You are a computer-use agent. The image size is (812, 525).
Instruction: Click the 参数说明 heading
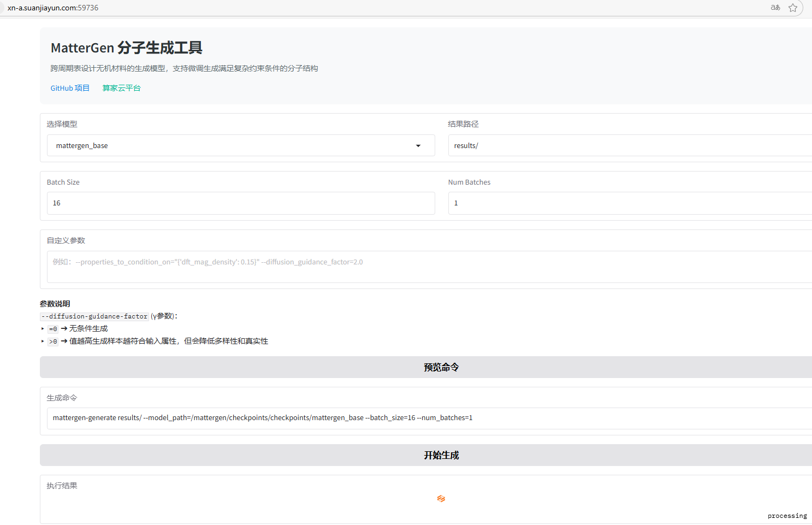point(55,304)
